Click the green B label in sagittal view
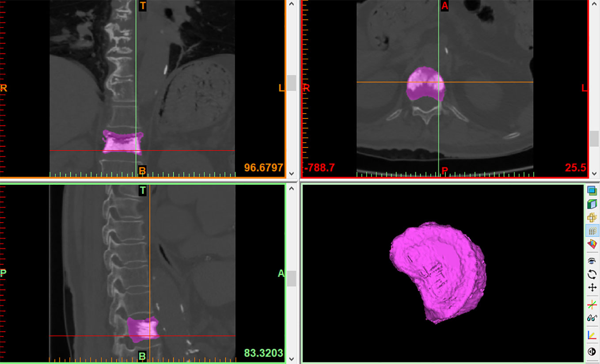Screen dimensions: 600x364 click(x=142, y=356)
